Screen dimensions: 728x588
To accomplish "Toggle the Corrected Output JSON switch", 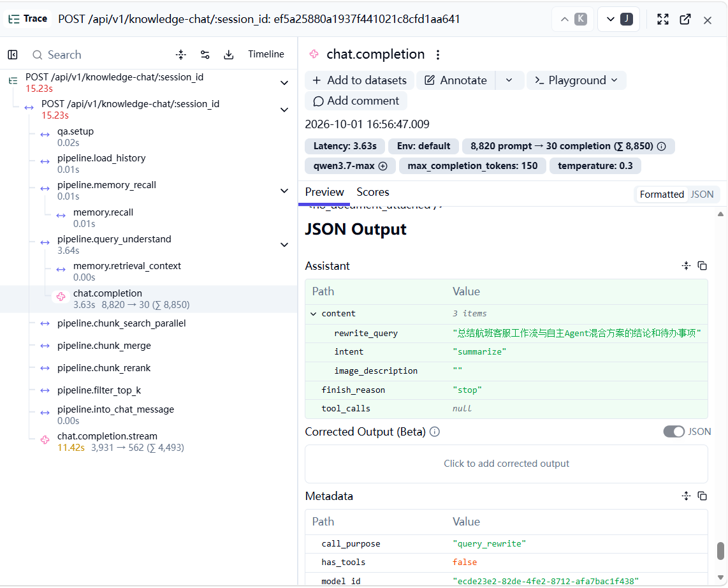I will [674, 432].
